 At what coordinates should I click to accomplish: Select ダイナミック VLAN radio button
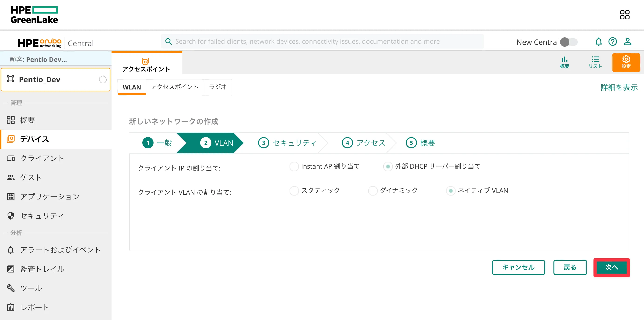[x=372, y=191]
